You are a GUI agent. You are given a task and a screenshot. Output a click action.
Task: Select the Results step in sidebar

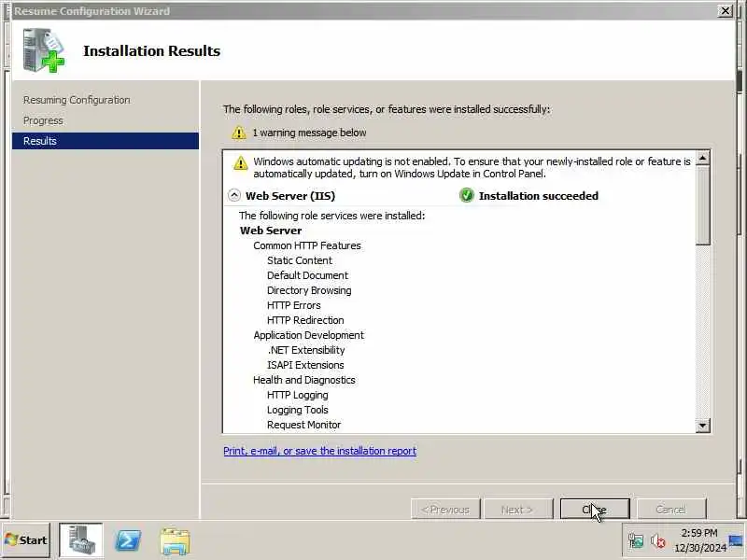pyautogui.click(x=106, y=141)
